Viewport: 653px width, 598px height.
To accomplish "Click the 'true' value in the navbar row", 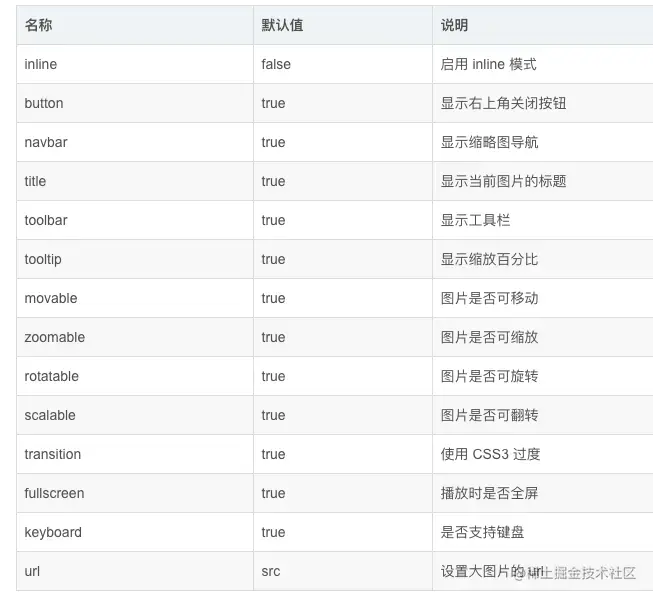I will (x=273, y=142).
